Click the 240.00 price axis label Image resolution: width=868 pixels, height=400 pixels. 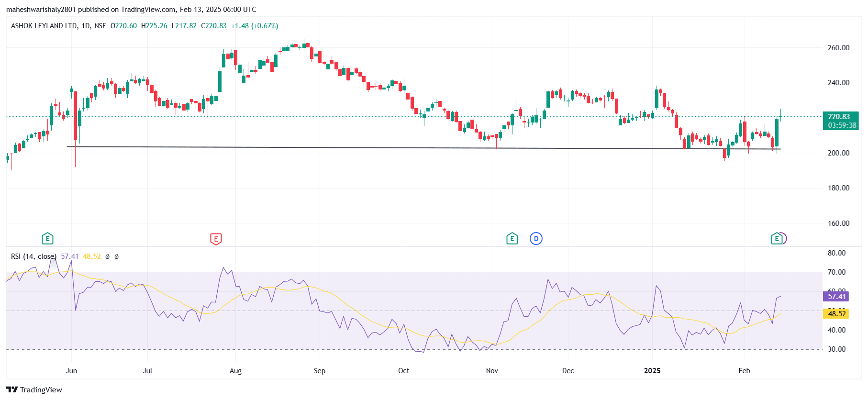(x=839, y=83)
